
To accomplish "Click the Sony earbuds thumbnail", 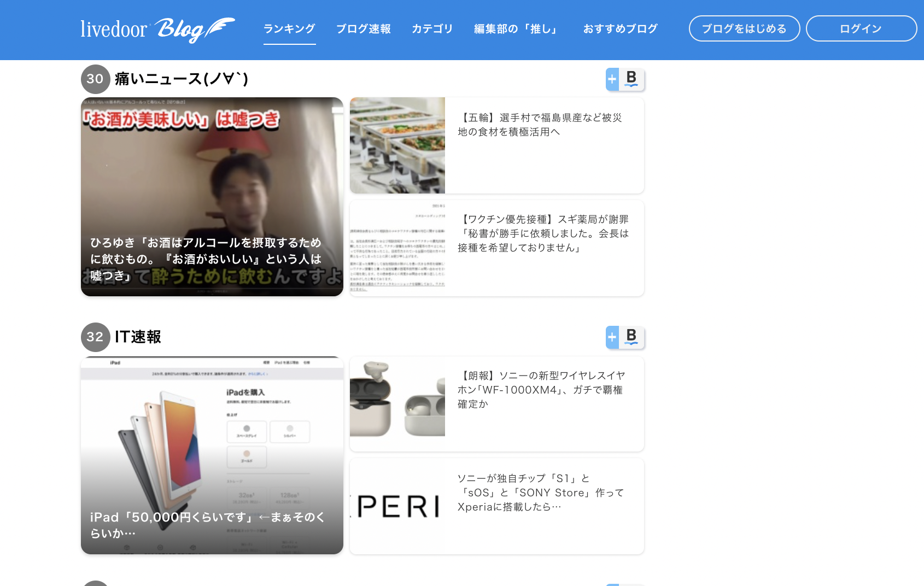I will pyautogui.click(x=397, y=404).
